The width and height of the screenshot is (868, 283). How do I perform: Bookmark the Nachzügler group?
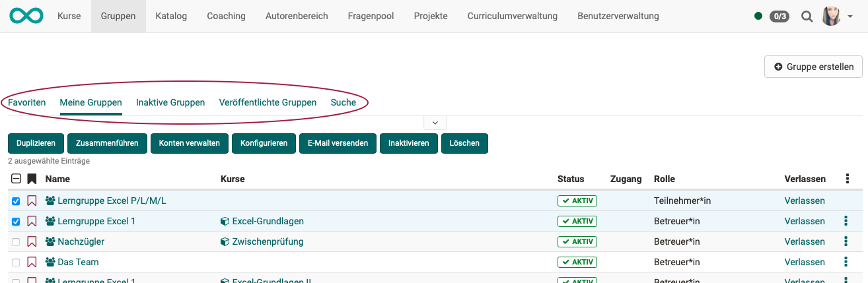pyautogui.click(x=32, y=241)
